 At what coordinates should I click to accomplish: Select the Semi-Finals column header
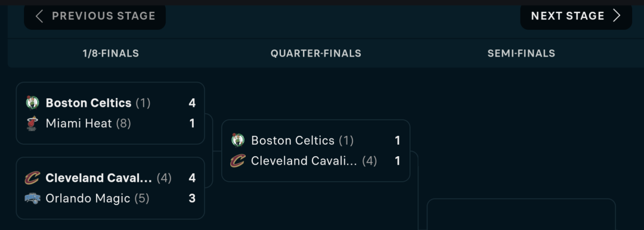(x=521, y=54)
